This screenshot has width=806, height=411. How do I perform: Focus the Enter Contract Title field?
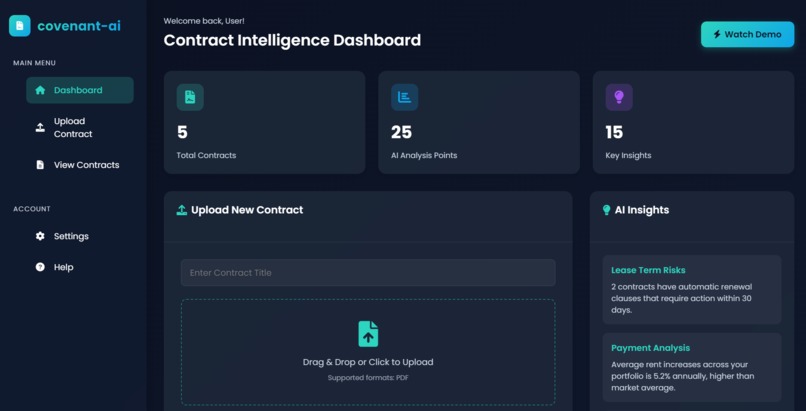point(368,273)
